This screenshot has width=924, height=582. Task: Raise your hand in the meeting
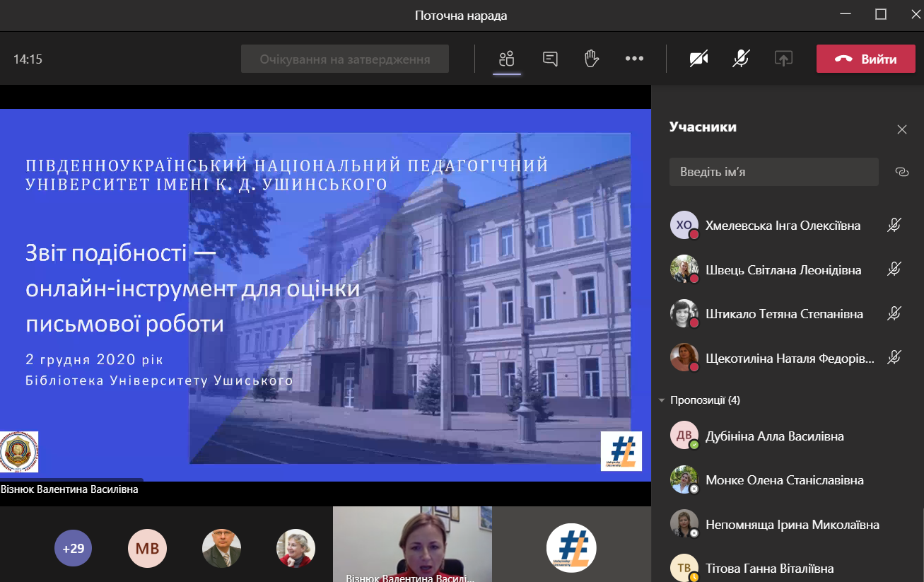(592, 59)
